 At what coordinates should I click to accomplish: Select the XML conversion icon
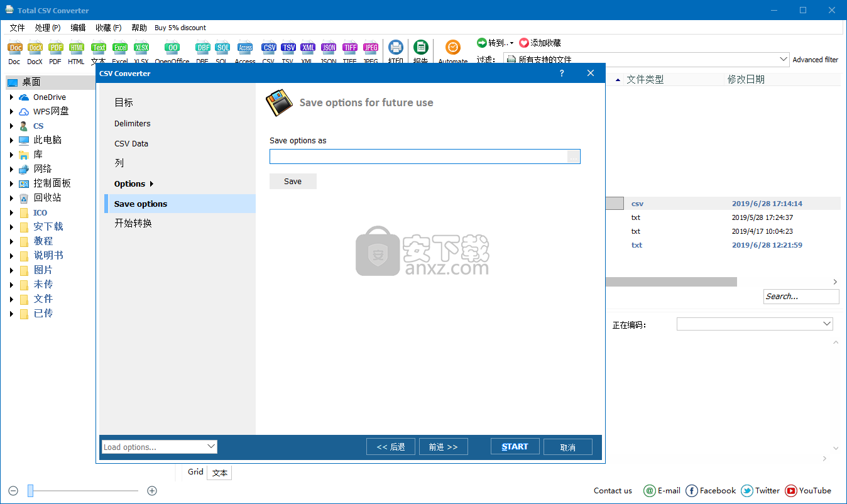click(x=308, y=47)
